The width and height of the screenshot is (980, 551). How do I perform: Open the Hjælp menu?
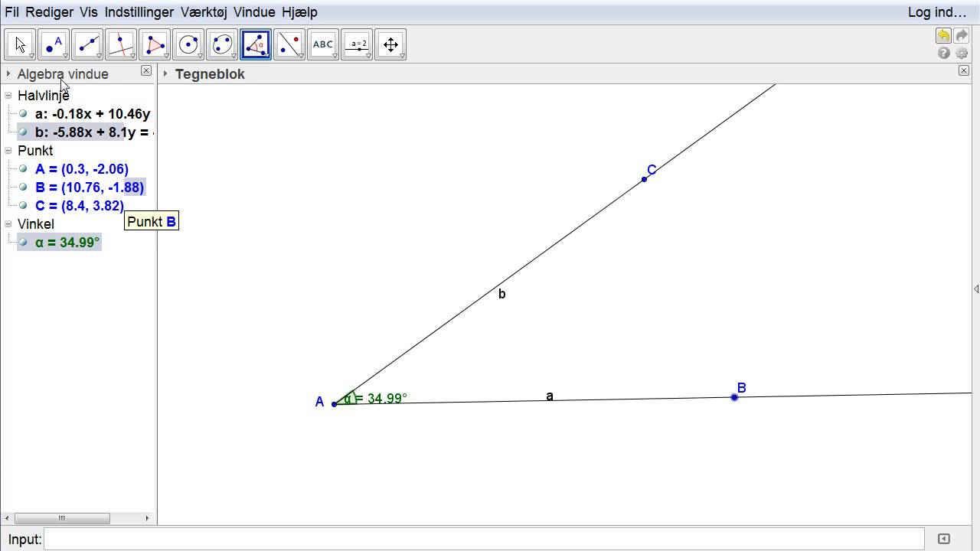tap(299, 12)
